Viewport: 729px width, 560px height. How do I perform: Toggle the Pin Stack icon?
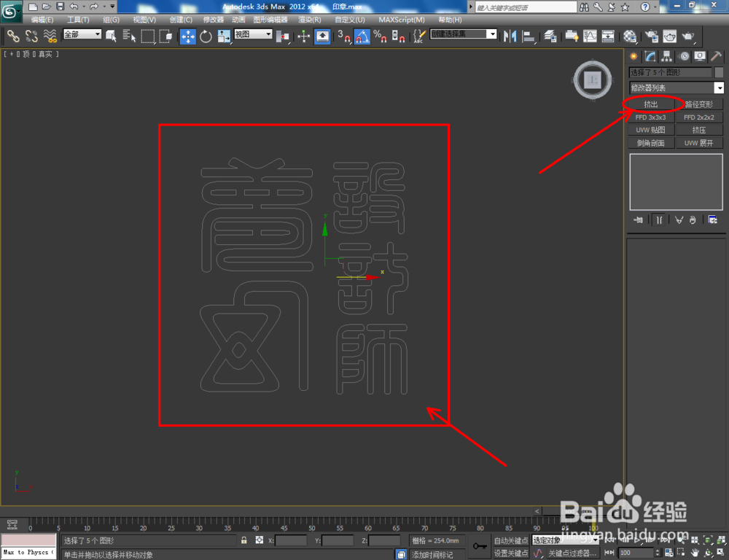[x=638, y=220]
